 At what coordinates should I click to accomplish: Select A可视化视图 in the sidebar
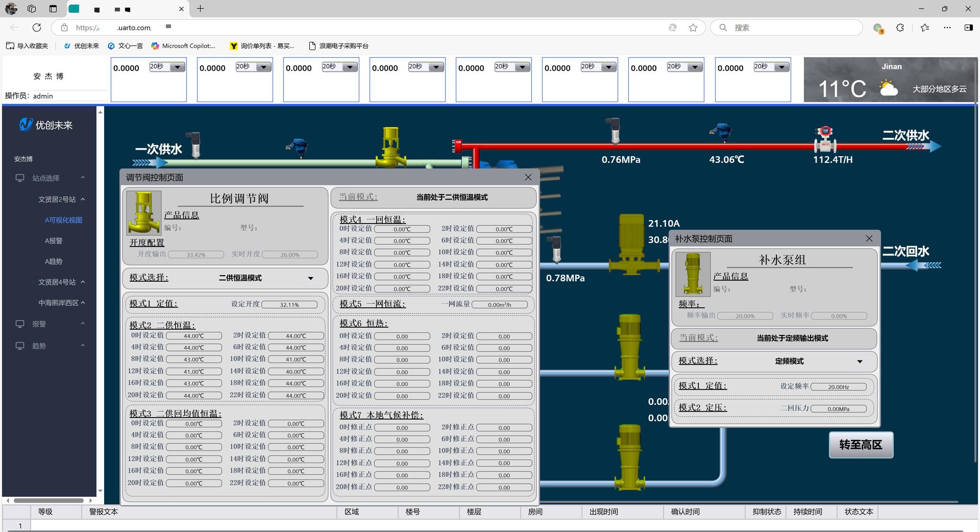coord(63,220)
